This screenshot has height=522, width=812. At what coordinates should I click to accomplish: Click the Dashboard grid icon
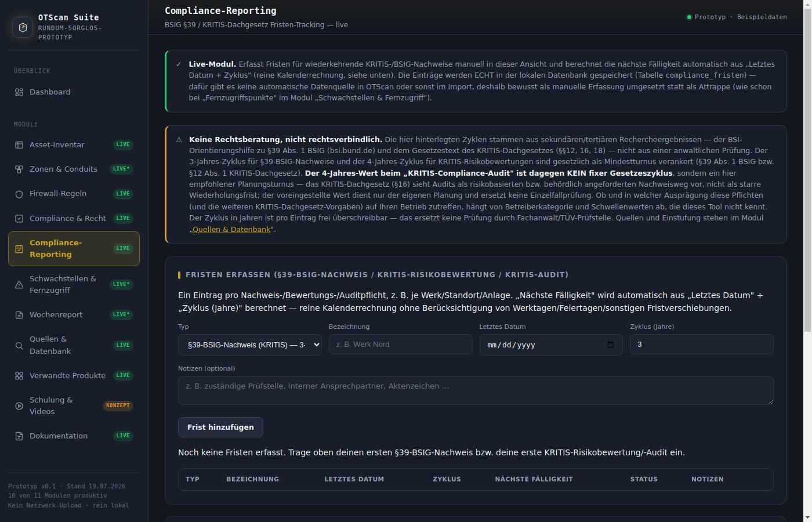pos(19,92)
